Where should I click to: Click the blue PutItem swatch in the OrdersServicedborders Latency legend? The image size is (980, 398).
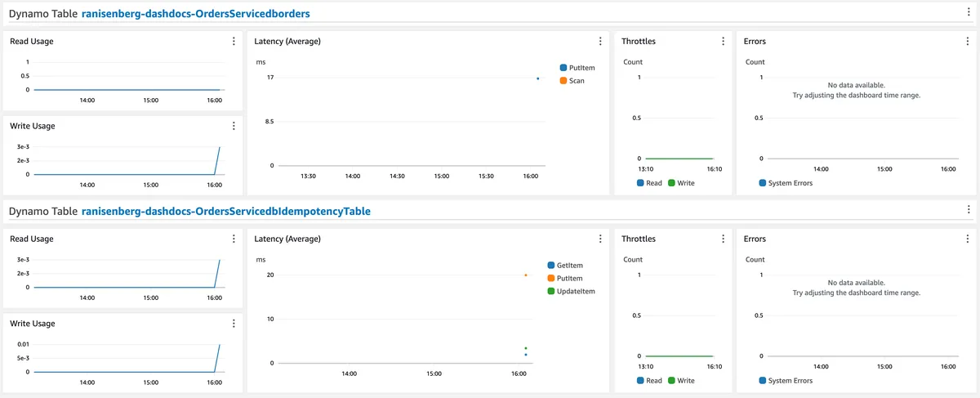[563, 68]
